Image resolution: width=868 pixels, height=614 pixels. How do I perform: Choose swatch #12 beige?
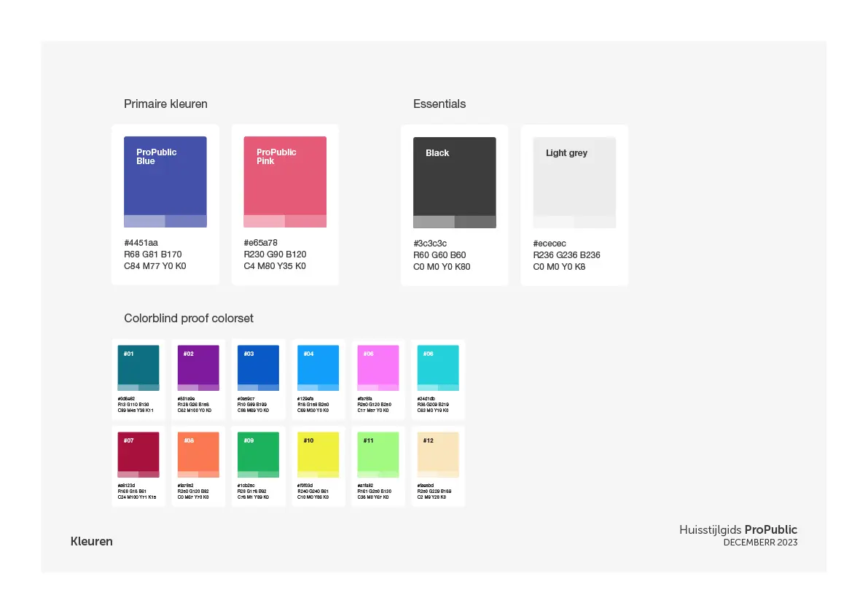pyautogui.click(x=438, y=454)
